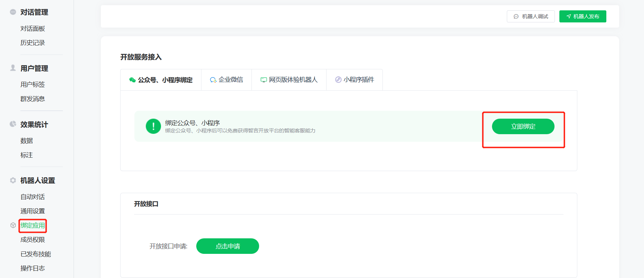
Task: Click the 点击申请 button
Action: (x=228, y=246)
